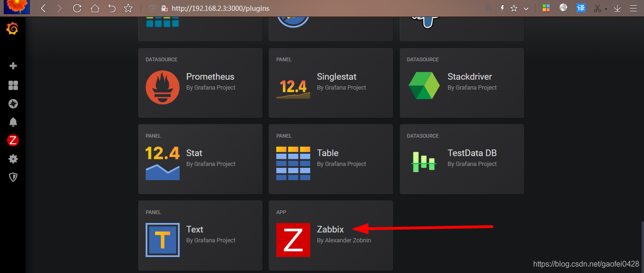This screenshot has width=644, height=273.
Task: Open the Prometheus plugin card title
Action: 210,77
